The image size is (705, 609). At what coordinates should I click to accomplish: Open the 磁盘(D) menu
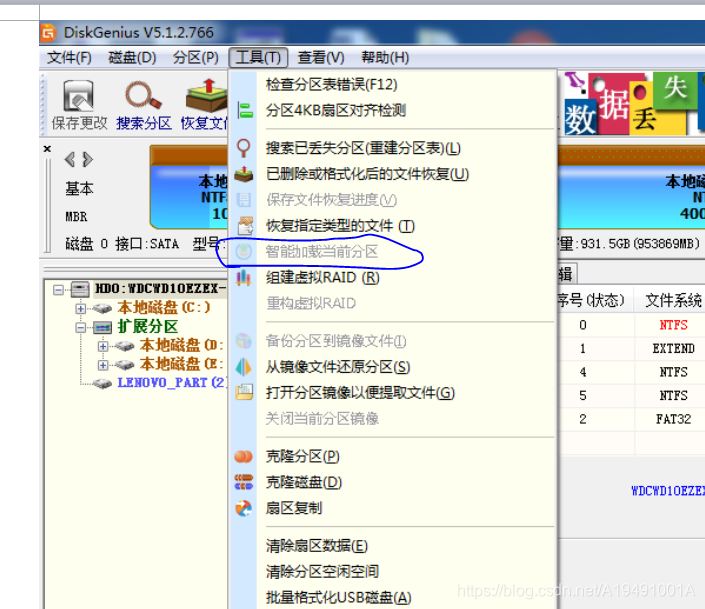tap(132, 58)
